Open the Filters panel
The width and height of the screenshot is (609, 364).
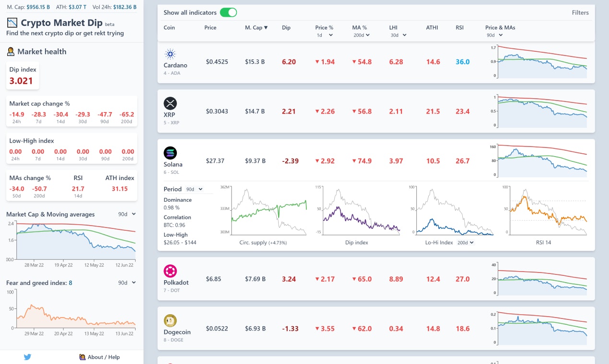pyautogui.click(x=580, y=12)
